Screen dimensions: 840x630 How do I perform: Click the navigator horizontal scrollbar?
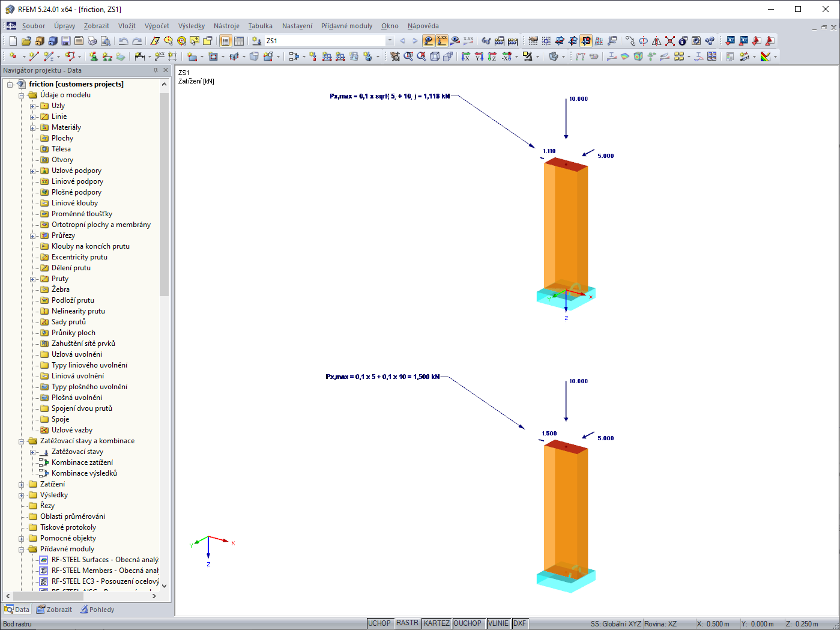[48, 596]
